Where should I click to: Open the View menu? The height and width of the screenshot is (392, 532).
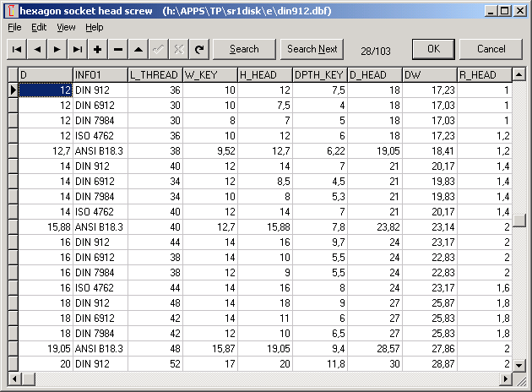(66, 27)
